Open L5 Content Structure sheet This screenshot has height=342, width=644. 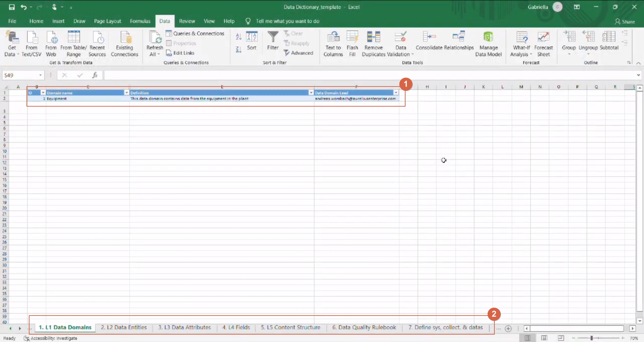tap(290, 328)
